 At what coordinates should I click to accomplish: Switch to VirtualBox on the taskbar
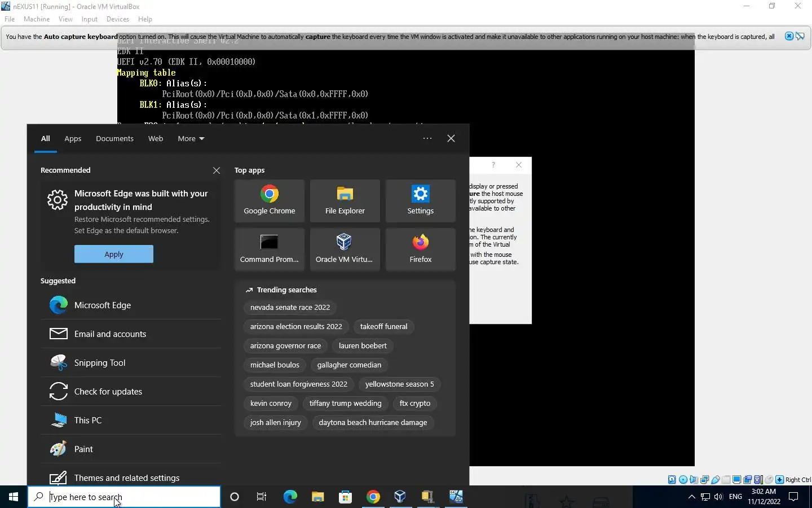click(400, 497)
